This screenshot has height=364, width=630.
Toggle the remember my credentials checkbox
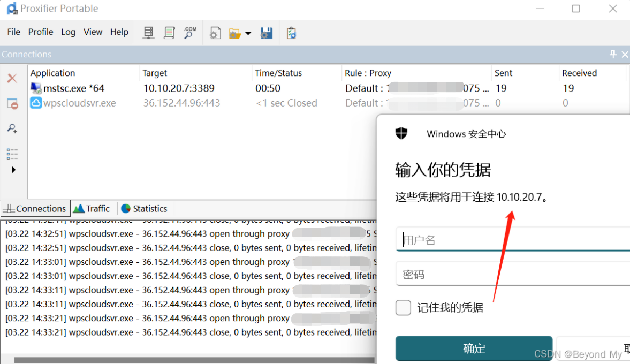tap(403, 308)
